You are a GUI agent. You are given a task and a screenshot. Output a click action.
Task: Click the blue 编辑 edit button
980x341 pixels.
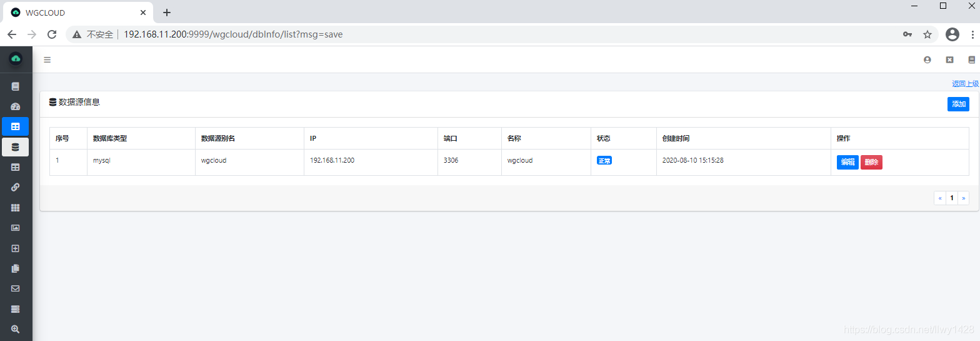click(x=847, y=163)
